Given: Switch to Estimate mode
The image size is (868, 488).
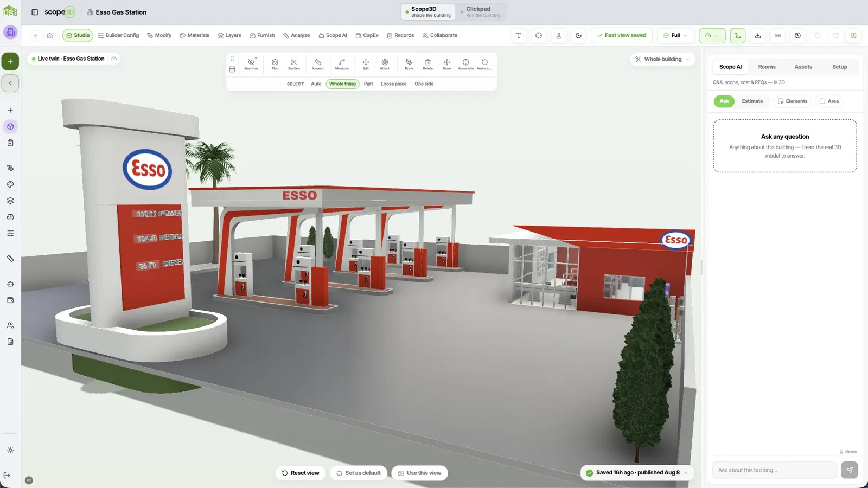Looking at the screenshot, I should tap(752, 101).
